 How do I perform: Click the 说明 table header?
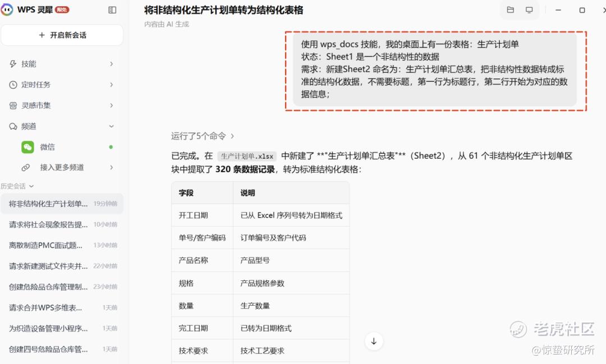[291, 193]
